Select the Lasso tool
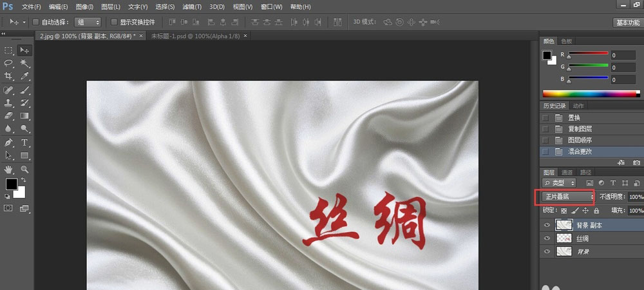Viewport: 644px width, 290px height. 8,63
